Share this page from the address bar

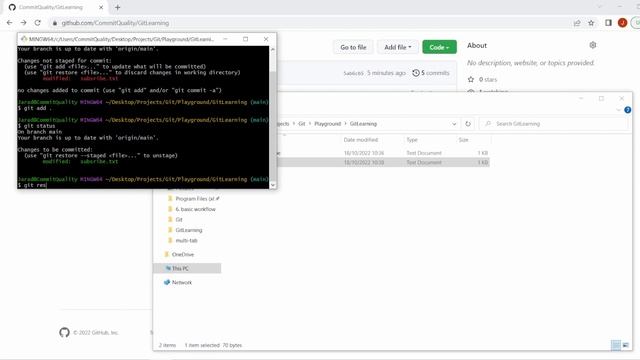pyautogui.click(x=577, y=23)
